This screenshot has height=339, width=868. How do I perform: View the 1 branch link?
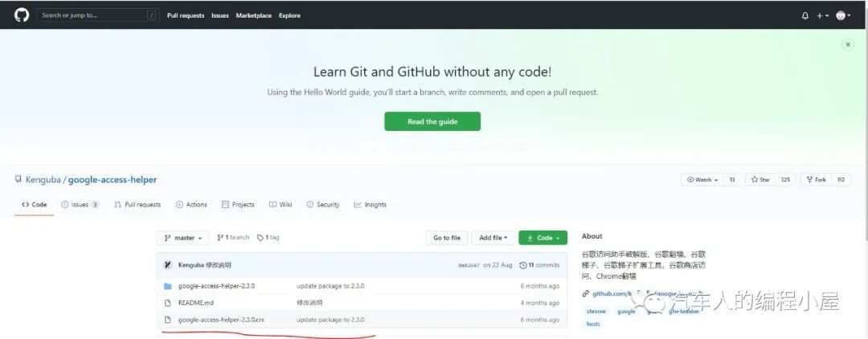point(233,237)
